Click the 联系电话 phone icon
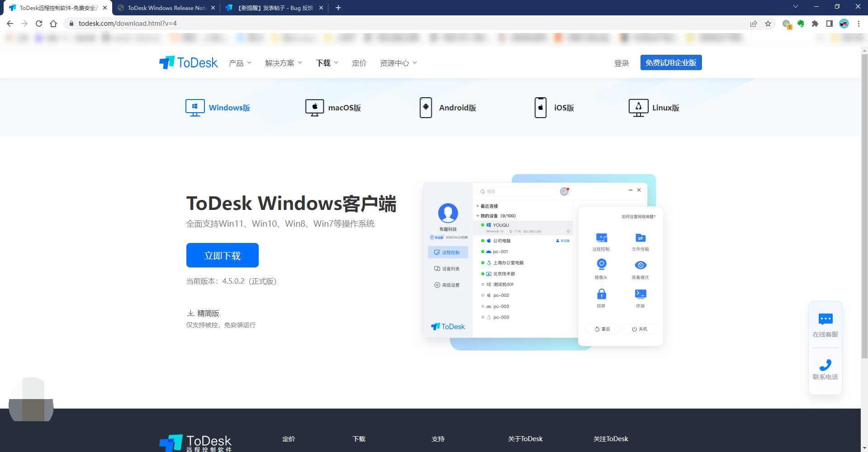868x452 pixels. click(x=825, y=365)
